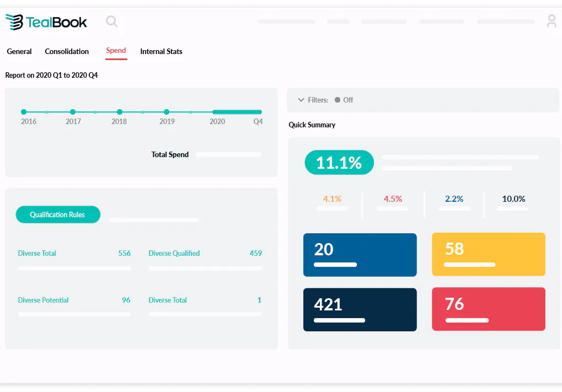Click the Diverse Qualified link
This screenshot has width=562, height=392.
[174, 253]
